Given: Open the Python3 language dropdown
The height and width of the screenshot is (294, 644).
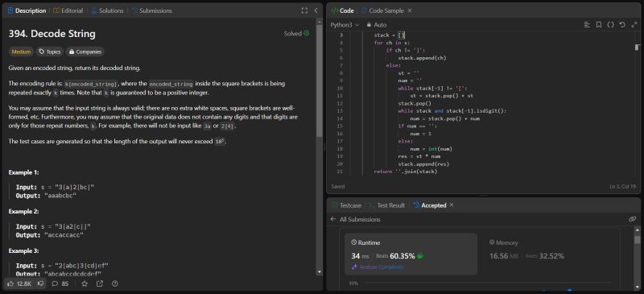Looking at the screenshot, I should 345,25.
